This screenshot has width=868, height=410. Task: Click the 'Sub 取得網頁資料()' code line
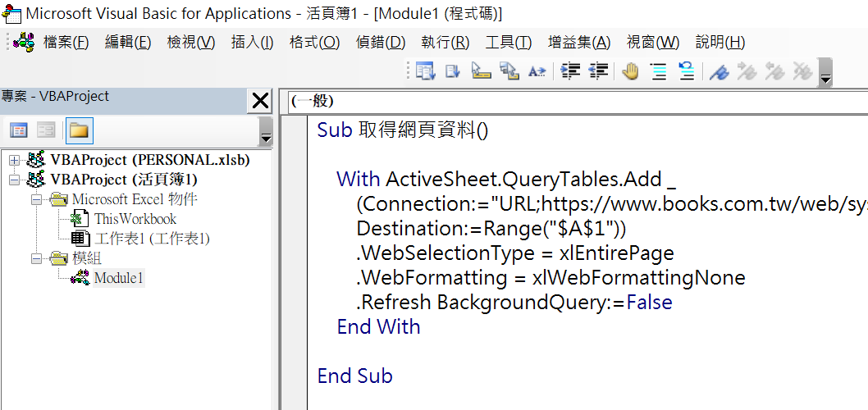(x=403, y=130)
